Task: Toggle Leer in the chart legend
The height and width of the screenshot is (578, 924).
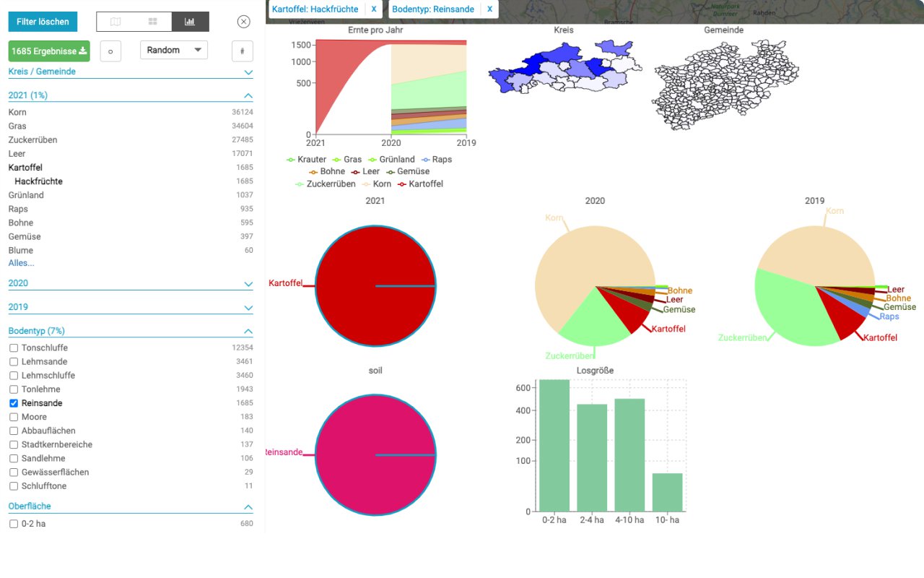Action: [366, 172]
